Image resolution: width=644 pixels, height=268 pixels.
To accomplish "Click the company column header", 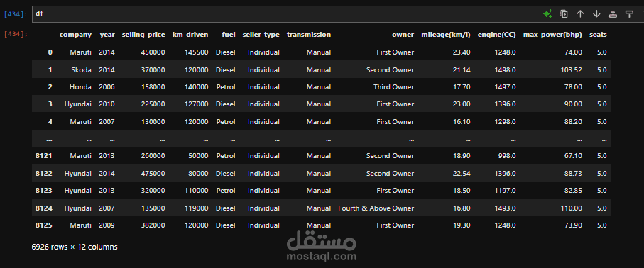I will pyautogui.click(x=75, y=35).
